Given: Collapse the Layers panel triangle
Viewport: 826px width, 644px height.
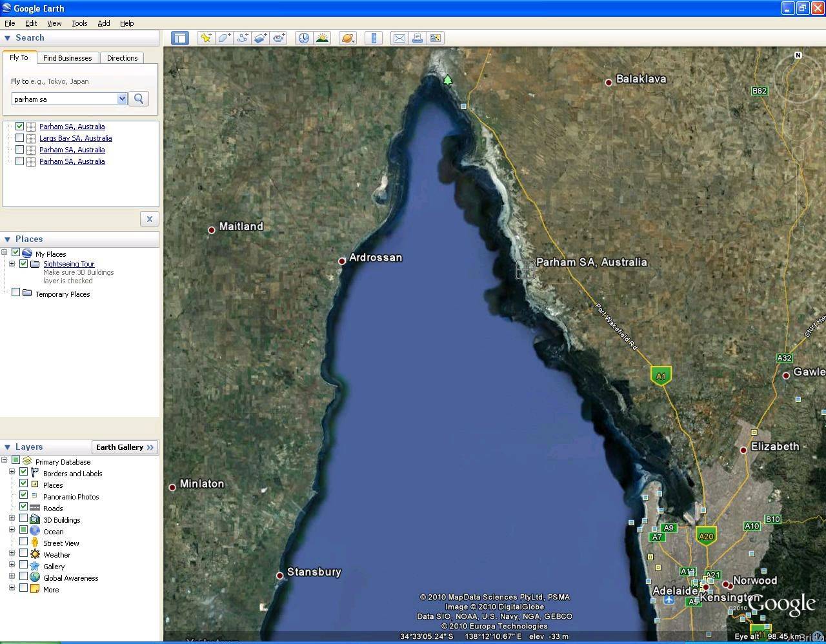Looking at the screenshot, I should click(7, 447).
